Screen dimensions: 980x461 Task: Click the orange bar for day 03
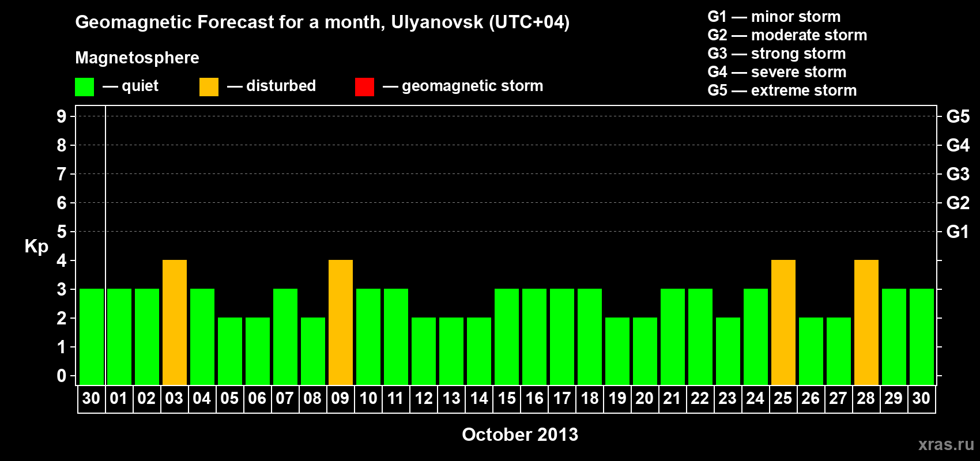(x=175, y=323)
